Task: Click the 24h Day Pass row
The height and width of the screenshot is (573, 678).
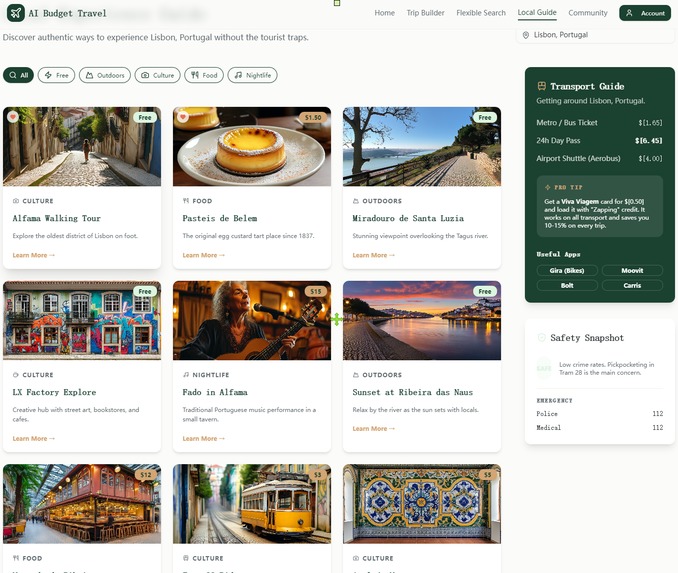Action: pos(599,141)
